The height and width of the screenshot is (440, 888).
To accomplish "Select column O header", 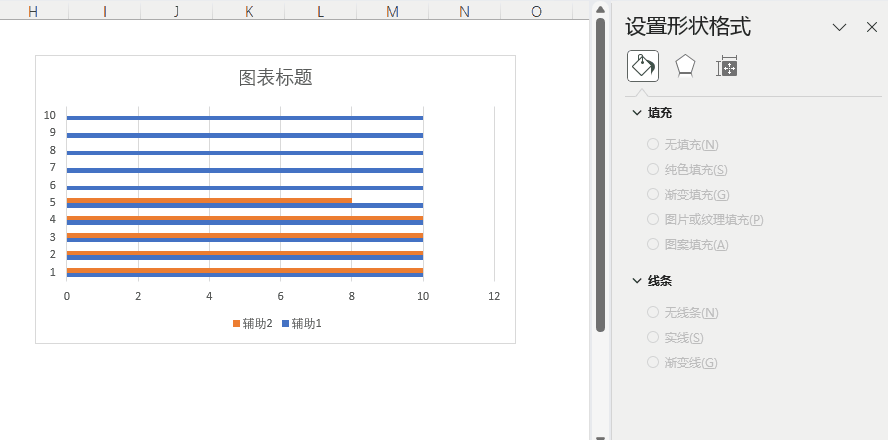I will point(536,11).
